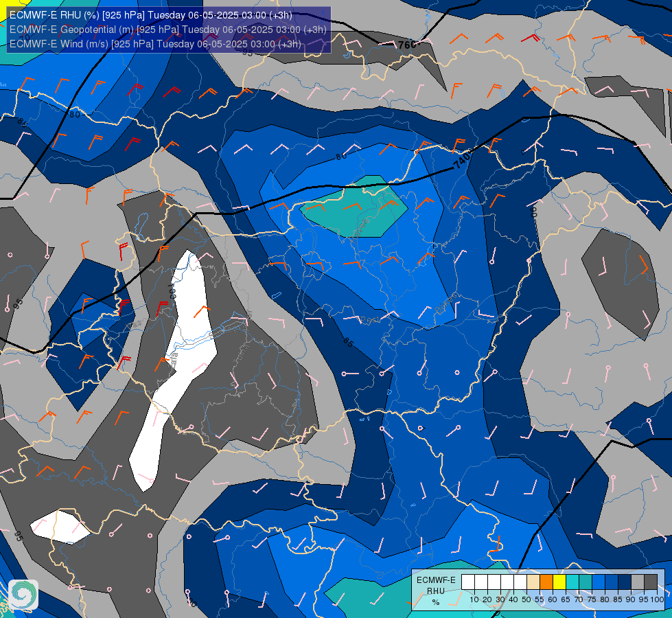Click the 100 humidity contour label
Image resolution: width=672 pixels, height=618 pixels.
(x=173, y=290)
